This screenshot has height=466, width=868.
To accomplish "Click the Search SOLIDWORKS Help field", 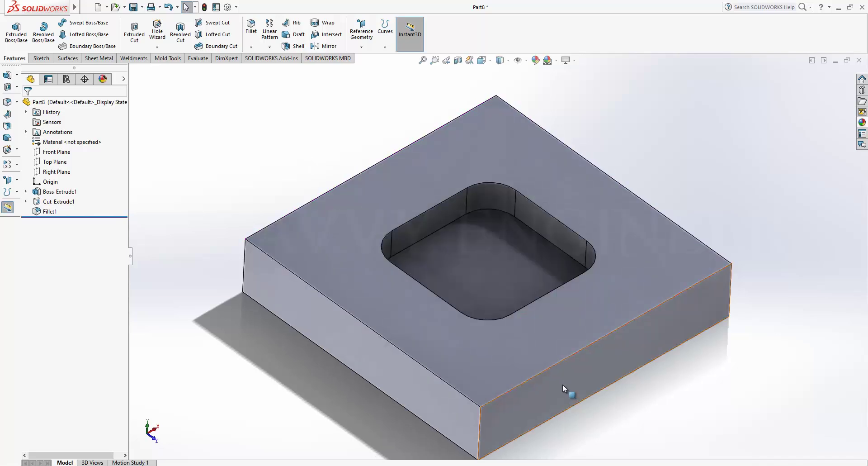I will pyautogui.click(x=764, y=7).
